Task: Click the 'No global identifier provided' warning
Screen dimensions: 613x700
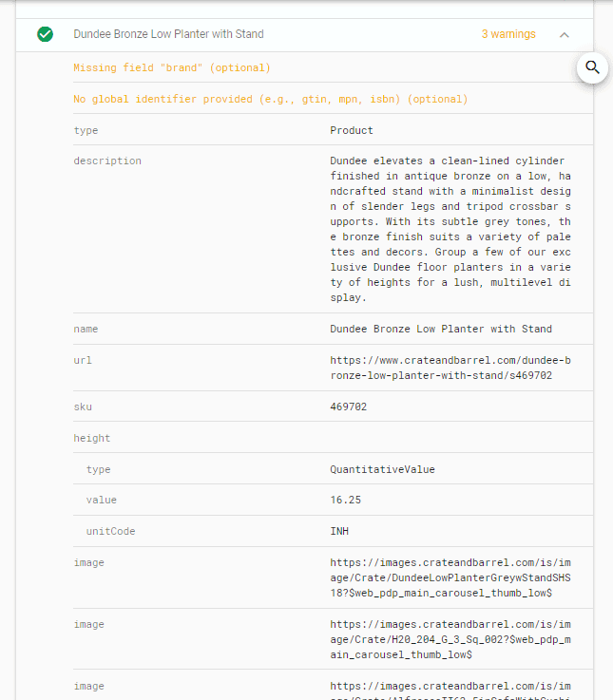Action: click(x=271, y=99)
